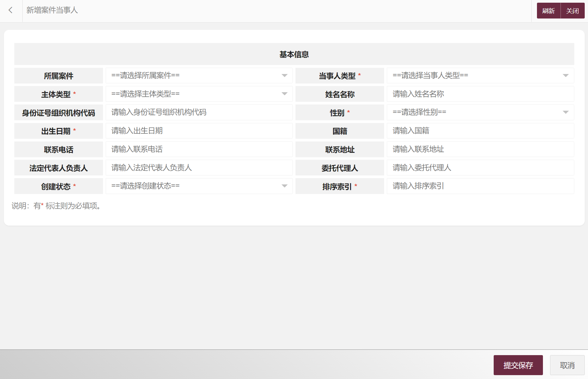
Task: Click the 法定代表人负责人 input field
Action: [x=199, y=168]
